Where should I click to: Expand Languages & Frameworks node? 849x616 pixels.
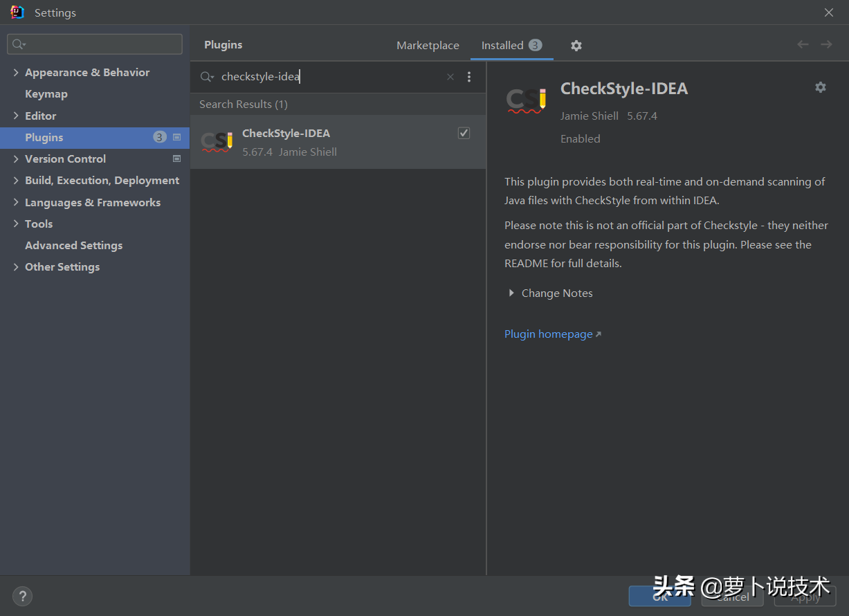pos(16,202)
